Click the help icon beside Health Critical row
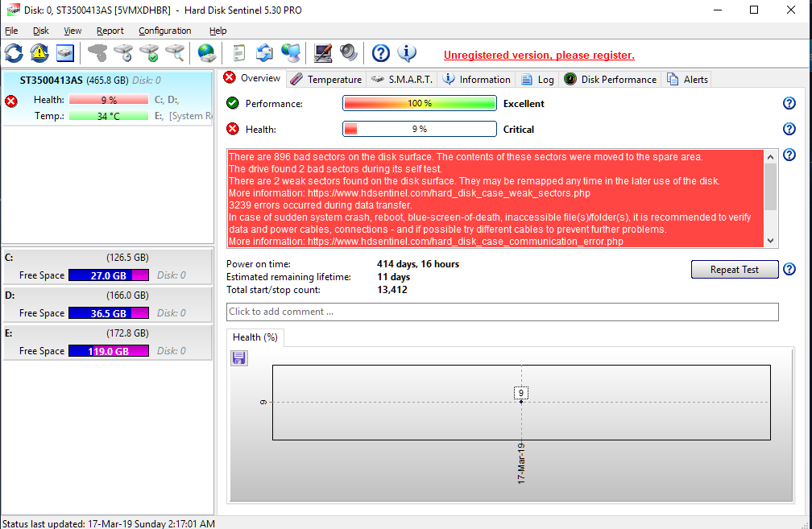Image resolution: width=812 pixels, height=529 pixels. click(x=789, y=129)
